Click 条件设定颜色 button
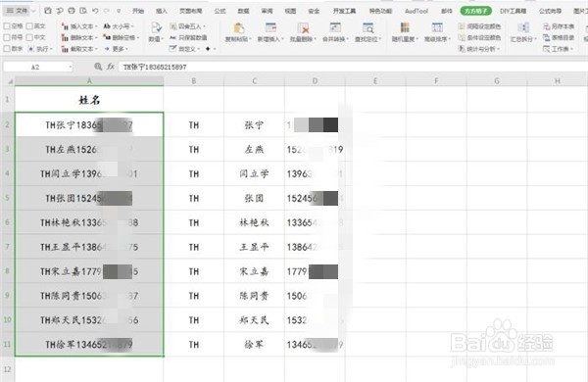The height and width of the screenshot is (382, 588). [x=479, y=37]
